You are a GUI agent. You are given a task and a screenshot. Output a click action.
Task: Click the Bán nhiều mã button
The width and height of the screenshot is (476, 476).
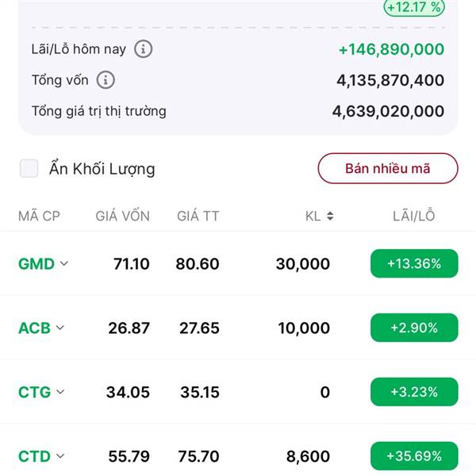pyautogui.click(x=388, y=168)
